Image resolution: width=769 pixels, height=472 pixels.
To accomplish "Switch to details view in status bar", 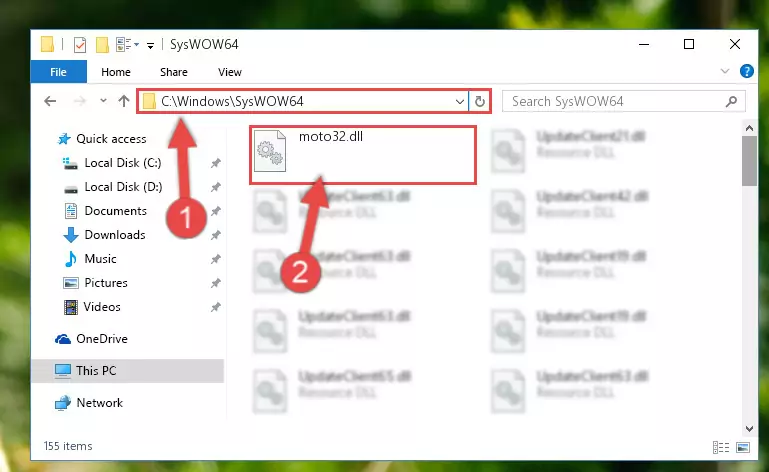I will (x=721, y=447).
